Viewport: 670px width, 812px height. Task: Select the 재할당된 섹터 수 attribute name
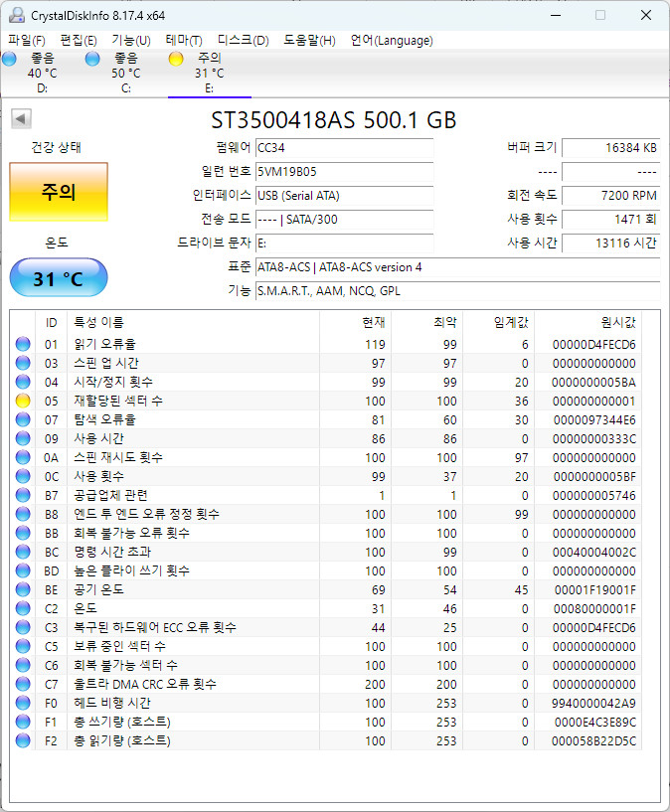pyautogui.click(x=118, y=401)
